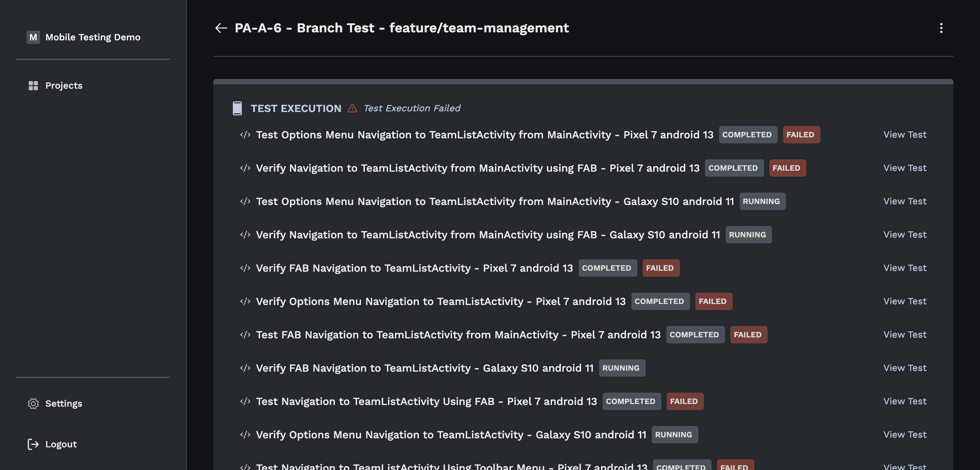Click code icon beside Verify FAB Navigation Galaxy S10

coord(245,368)
